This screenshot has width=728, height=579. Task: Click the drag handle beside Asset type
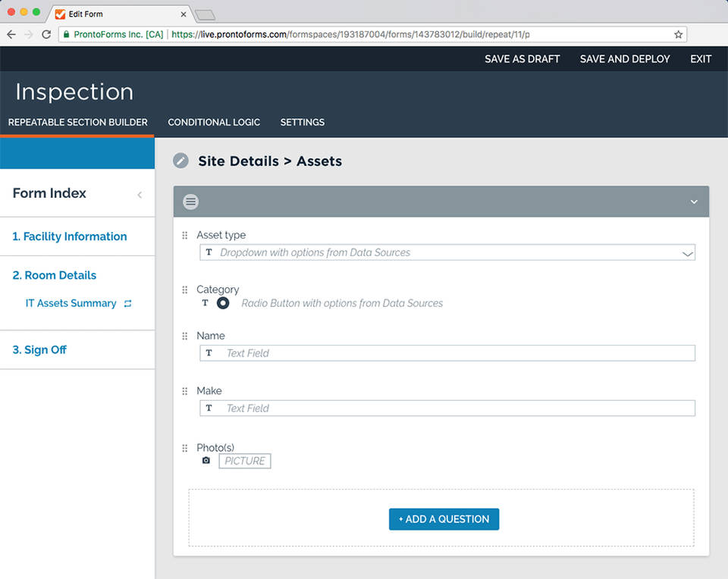coord(185,236)
